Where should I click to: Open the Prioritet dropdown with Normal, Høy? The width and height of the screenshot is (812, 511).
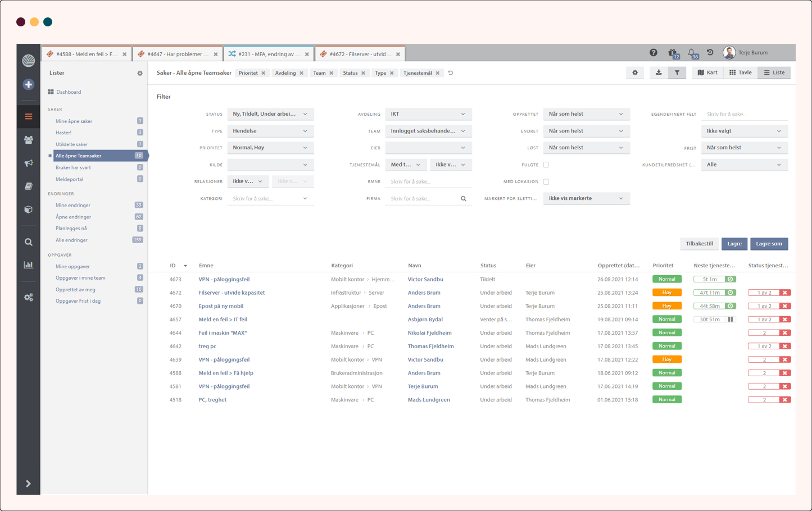click(x=270, y=148)
